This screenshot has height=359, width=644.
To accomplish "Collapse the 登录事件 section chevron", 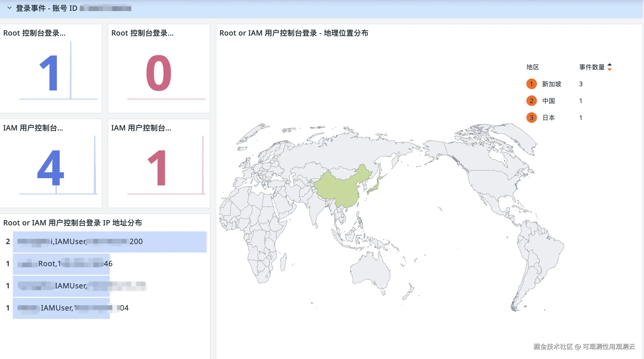I will tap(9, 8).
